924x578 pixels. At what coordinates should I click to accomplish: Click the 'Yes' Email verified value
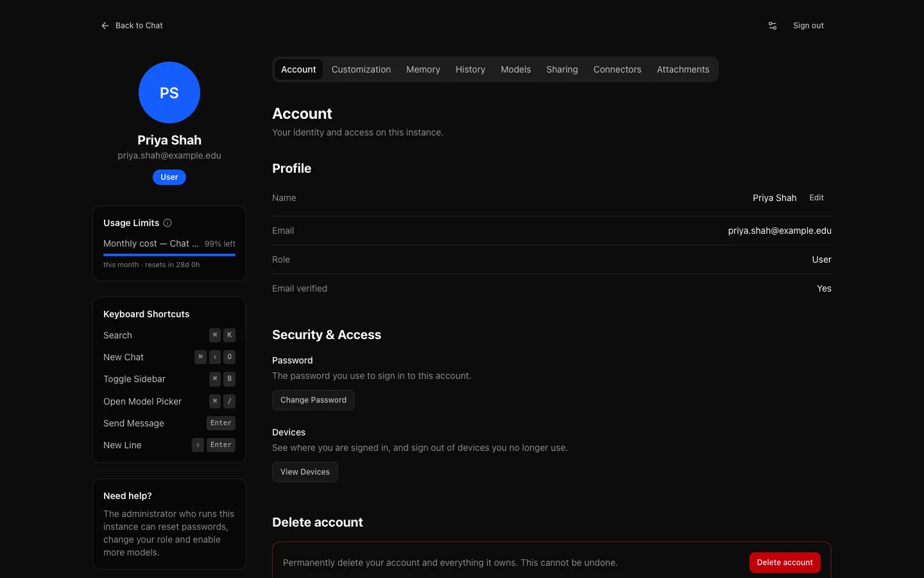click(824, 288)
